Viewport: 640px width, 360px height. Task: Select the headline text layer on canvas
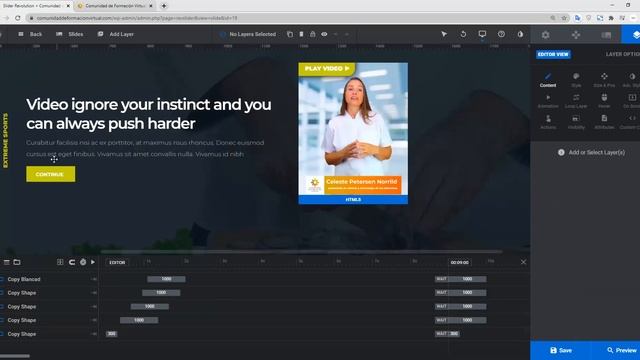(149, 114)
